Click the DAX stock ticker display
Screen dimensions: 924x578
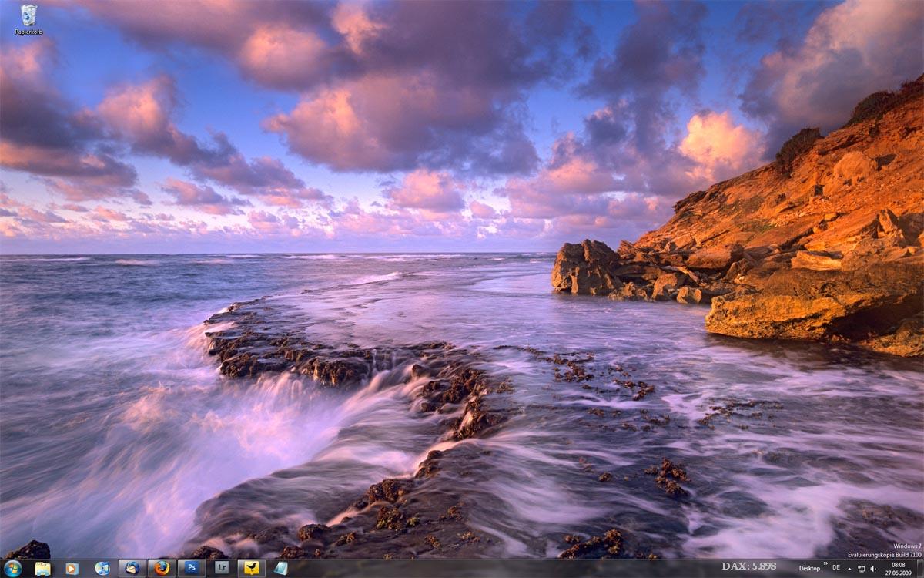(x=748, y=566)
